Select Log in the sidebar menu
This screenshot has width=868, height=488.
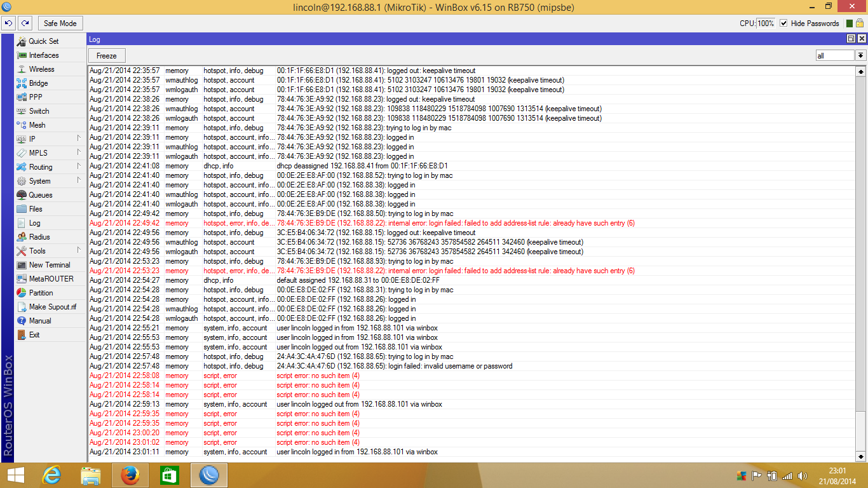click(x=50, y=223)
